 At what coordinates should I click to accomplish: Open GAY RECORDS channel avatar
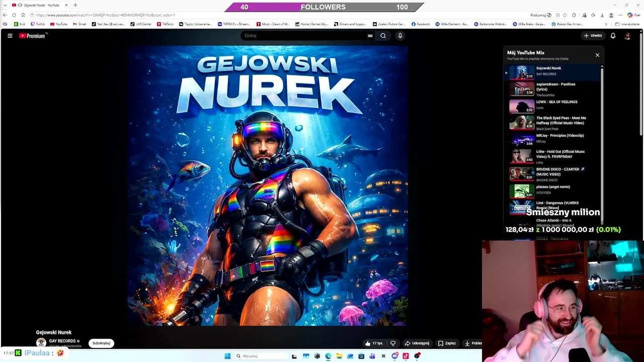[x=41, y=342]
